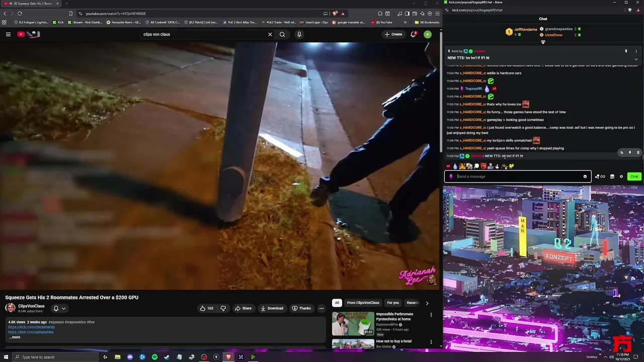The width and height of the screenshot is (644, 362).
Task: Unpin the pinned KickBot message
Action: pyautogui.click(x=626, y=51)
